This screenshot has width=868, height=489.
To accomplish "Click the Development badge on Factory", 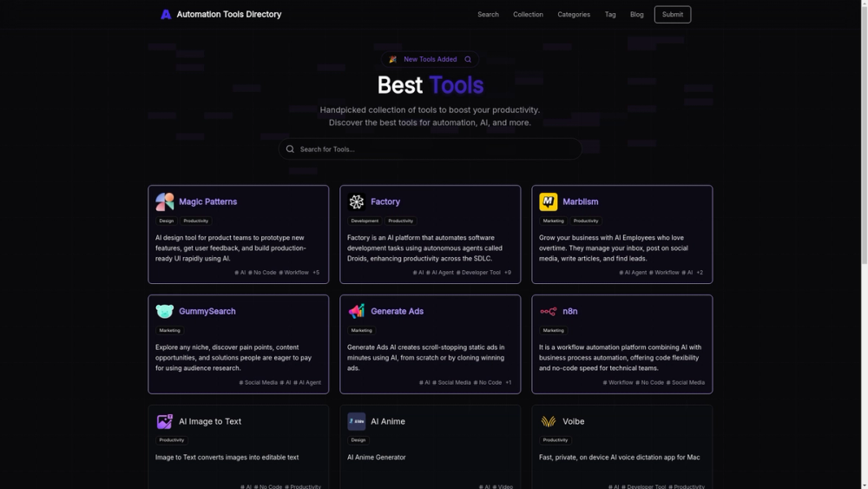I will click(x=365, y=221).
